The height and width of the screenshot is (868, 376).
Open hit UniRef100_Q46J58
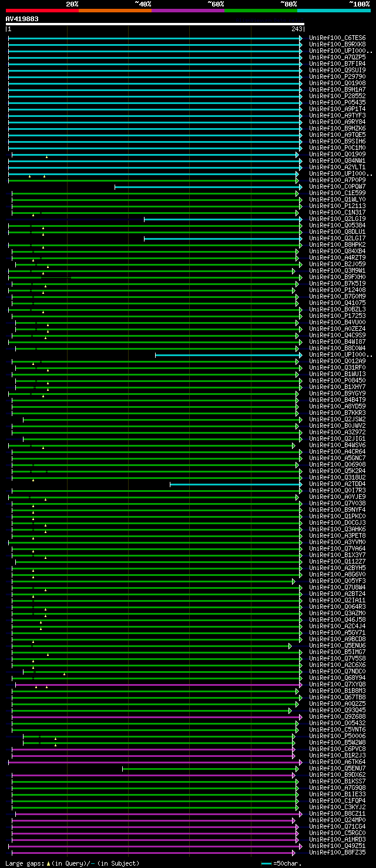click(x=337, y=619)
